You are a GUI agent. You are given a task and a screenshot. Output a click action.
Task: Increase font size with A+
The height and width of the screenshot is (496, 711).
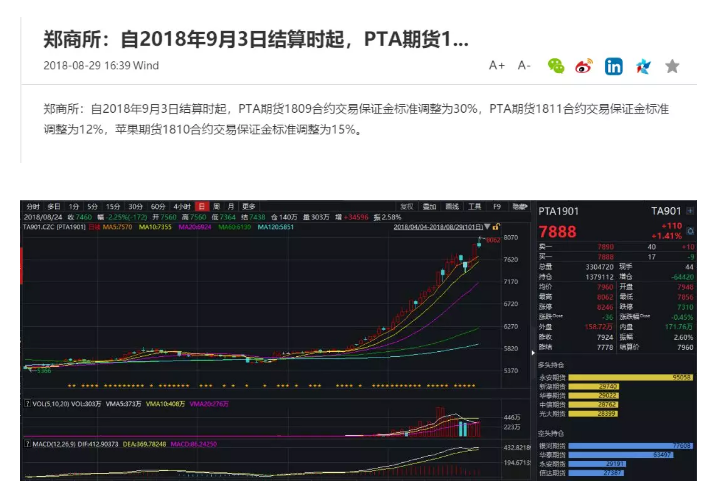coord(497,66)
